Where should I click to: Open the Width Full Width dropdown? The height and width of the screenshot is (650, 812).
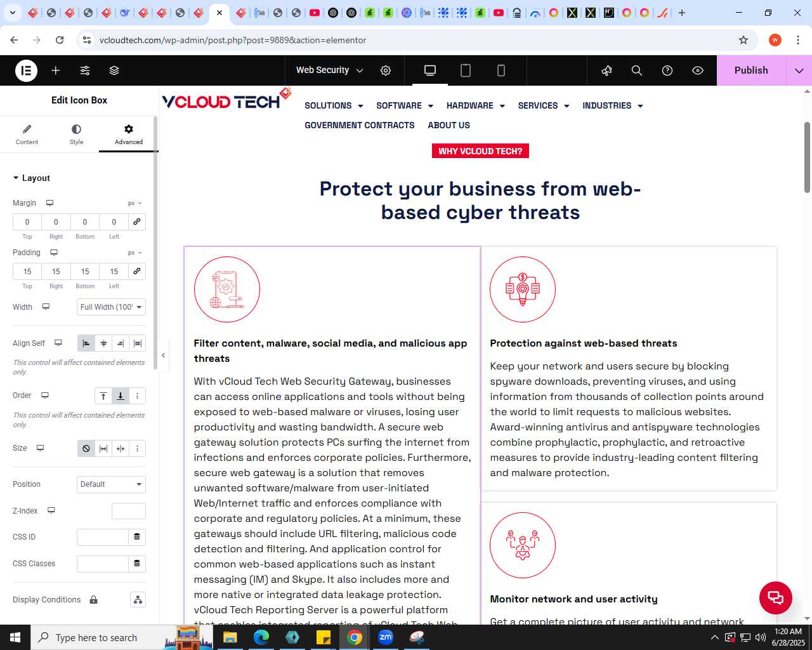click(x=111, y=307)
